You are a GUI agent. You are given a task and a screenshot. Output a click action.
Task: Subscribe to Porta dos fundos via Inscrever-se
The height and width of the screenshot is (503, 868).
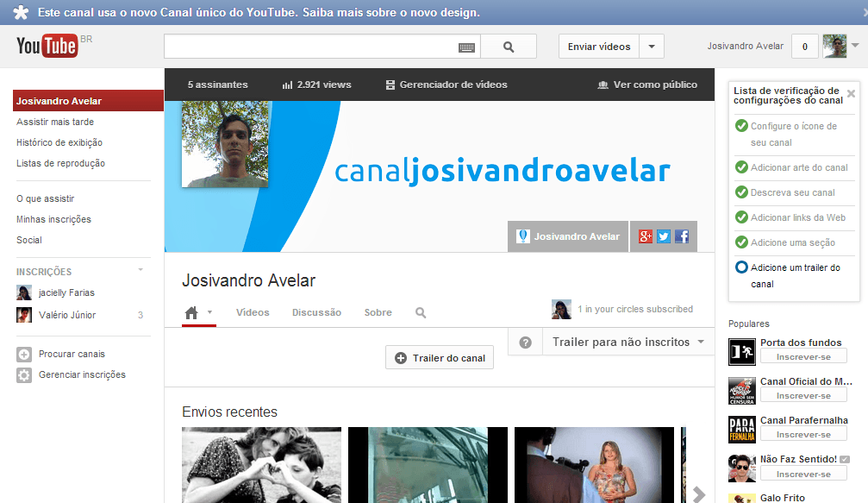(x=803, y=356)
